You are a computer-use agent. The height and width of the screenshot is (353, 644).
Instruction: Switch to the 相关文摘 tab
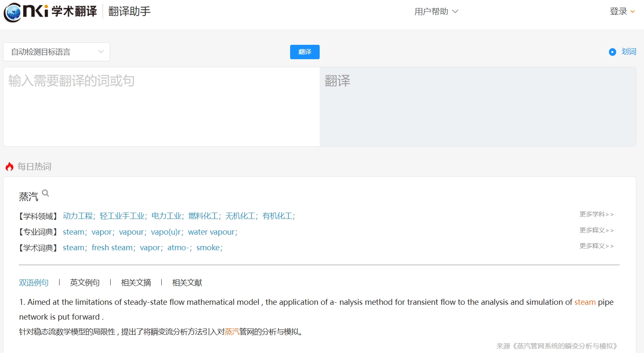[136, 282]
